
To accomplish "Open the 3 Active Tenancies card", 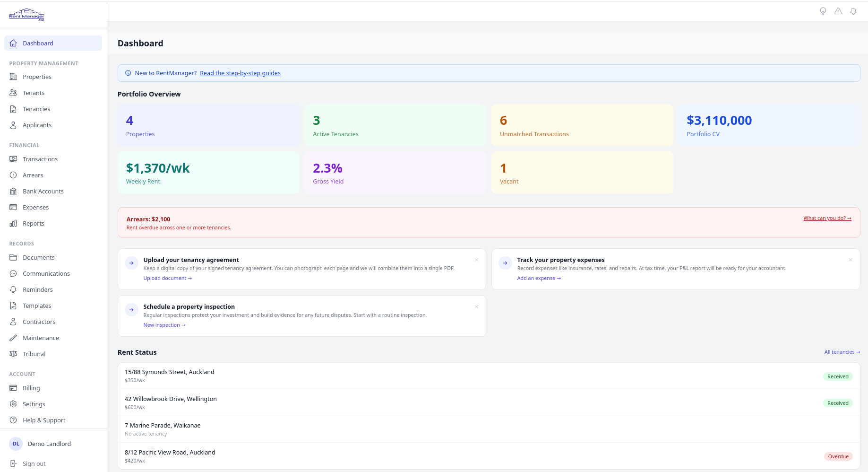I will (395, 125).
